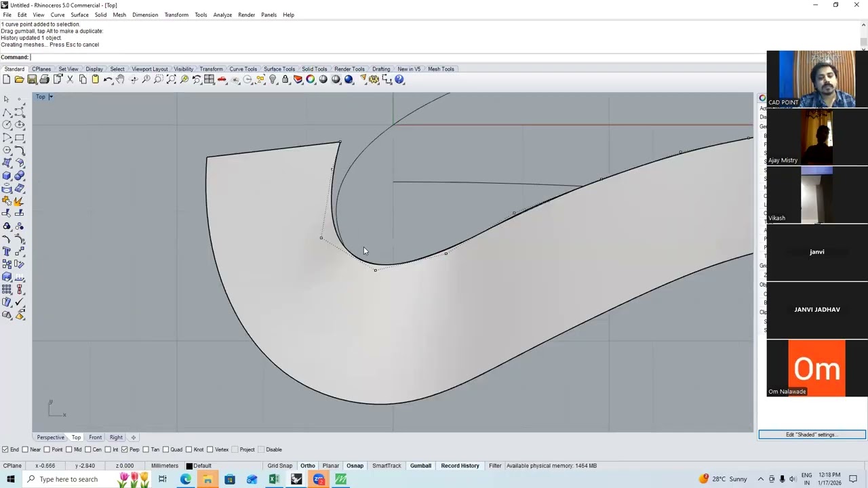
Task: Click the color wheel Object Properties icon
Action: click(311, 80)
